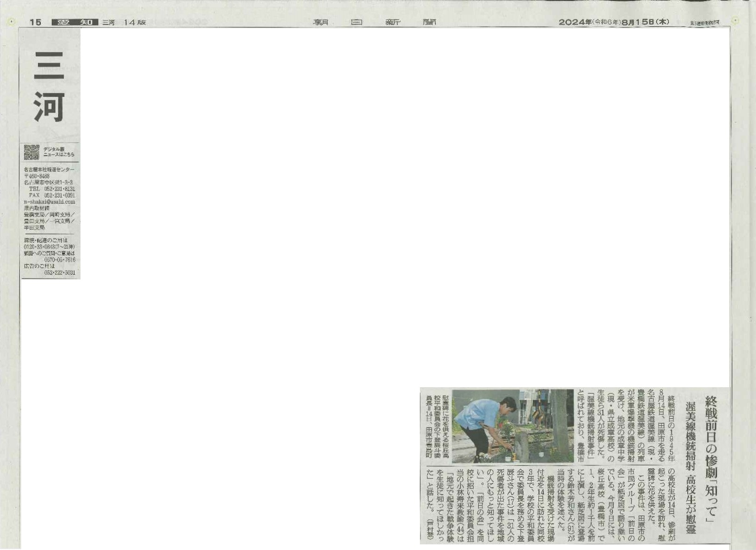The width and height of the screenshot is (756, 550).
Task: Click the article line starting '終戦前日の1945年'
Action: (671, 428)
